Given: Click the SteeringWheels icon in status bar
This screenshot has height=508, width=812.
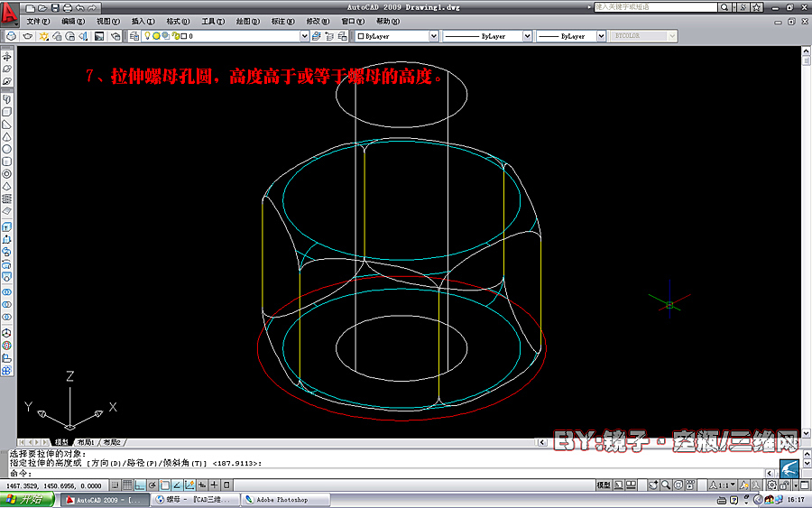Looking at the screenshot, I should (x=678, y=485).
